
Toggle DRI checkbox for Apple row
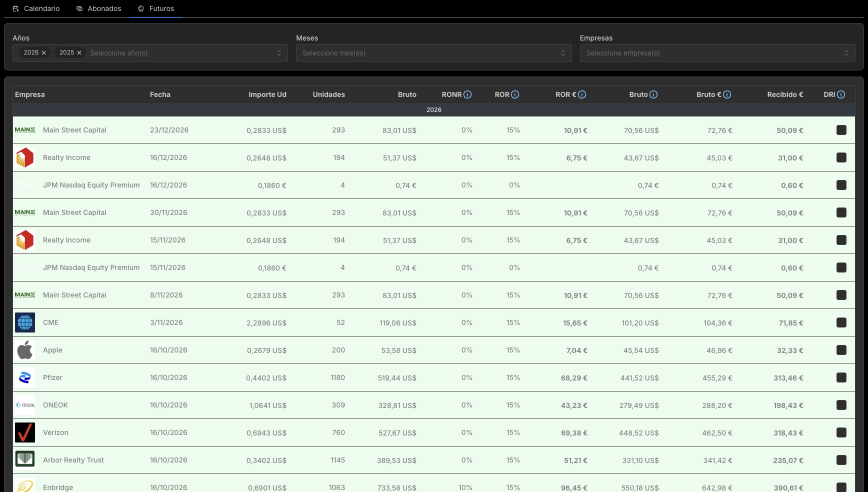tap(841, 350)
